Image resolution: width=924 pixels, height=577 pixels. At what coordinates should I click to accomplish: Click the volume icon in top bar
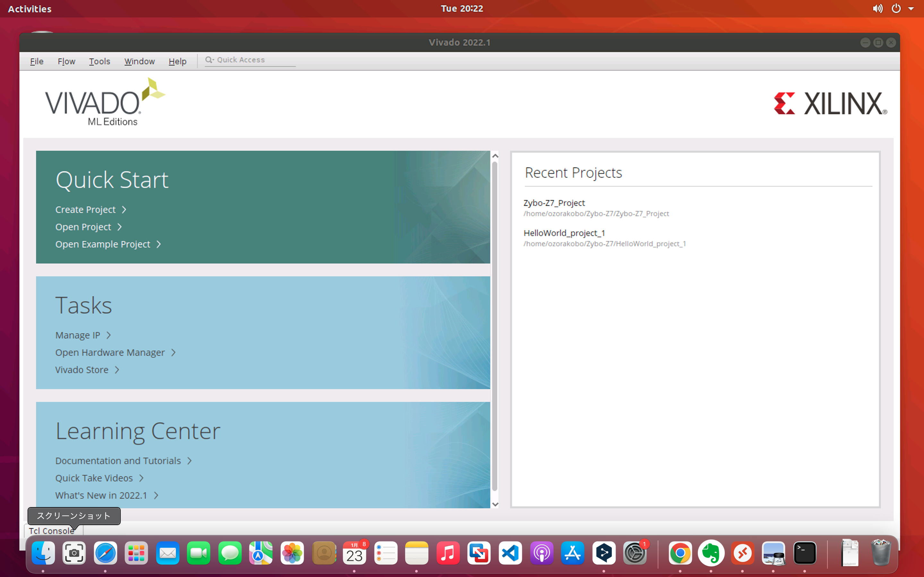click(877, 8)
